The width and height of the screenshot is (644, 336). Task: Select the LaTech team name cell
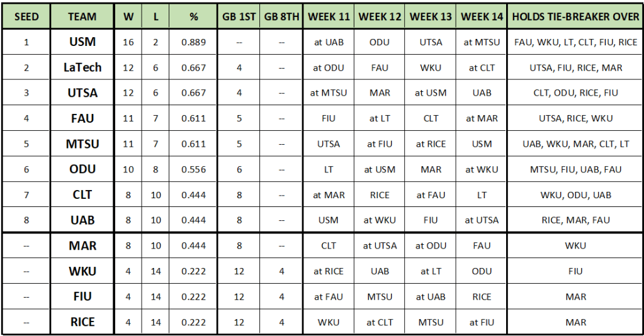[82, 68]
